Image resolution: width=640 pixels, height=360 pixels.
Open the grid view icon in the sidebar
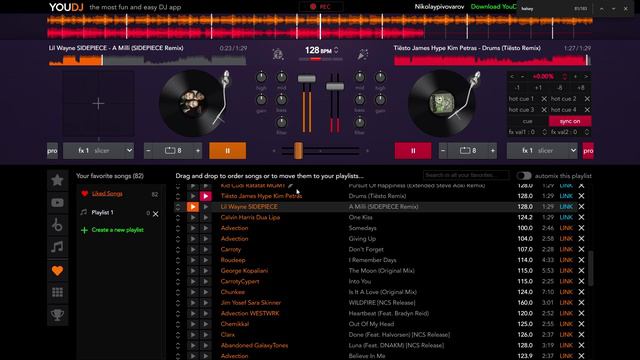(58, 292)
